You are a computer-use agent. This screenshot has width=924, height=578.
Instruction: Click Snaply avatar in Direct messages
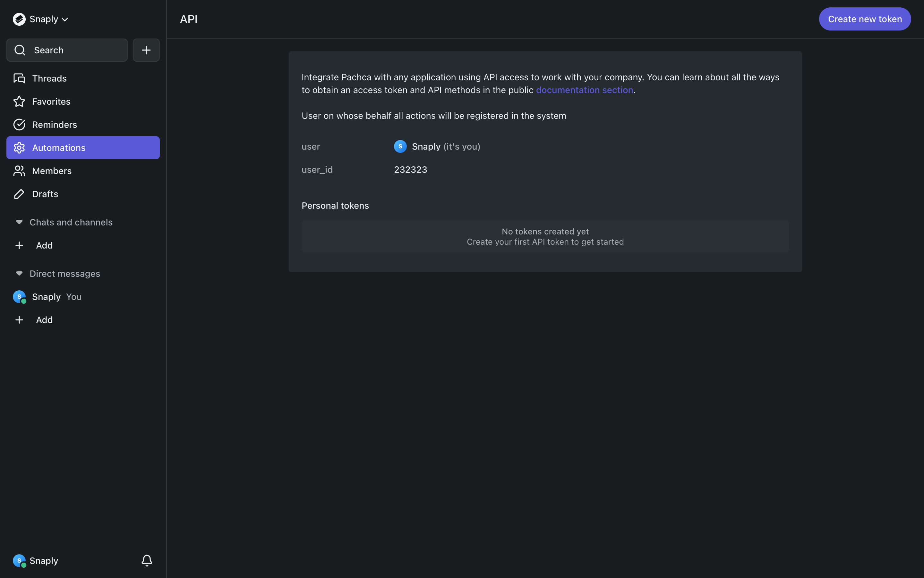pos(19,297)
